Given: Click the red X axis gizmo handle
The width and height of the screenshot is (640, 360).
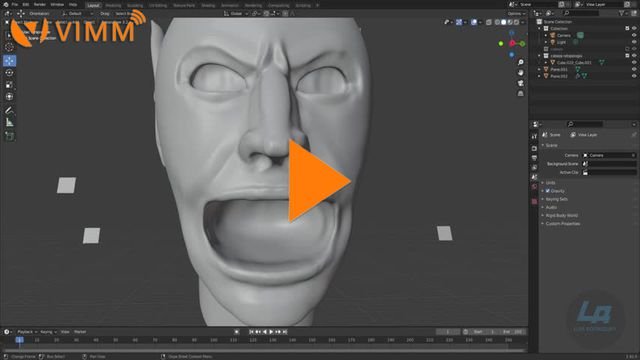Looking at the screenshot, I should 512,43.
